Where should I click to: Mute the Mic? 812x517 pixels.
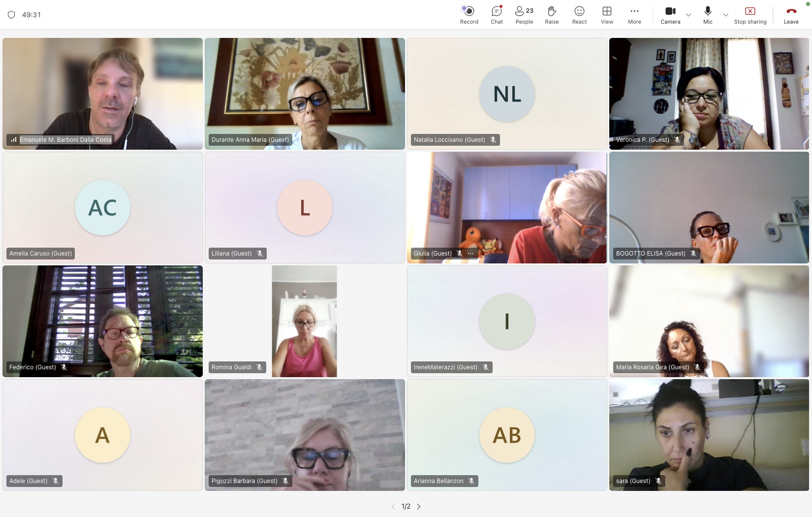[708, 15]
